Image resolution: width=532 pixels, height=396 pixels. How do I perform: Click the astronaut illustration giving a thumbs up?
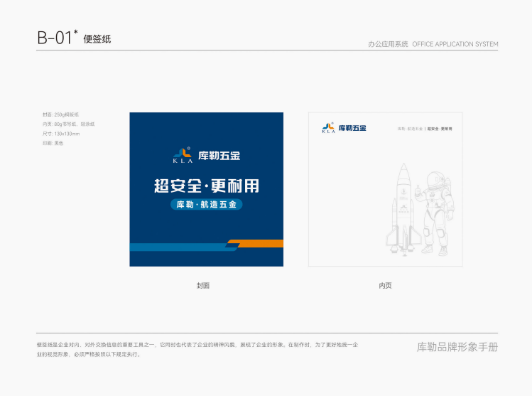(x=436, y=213)
